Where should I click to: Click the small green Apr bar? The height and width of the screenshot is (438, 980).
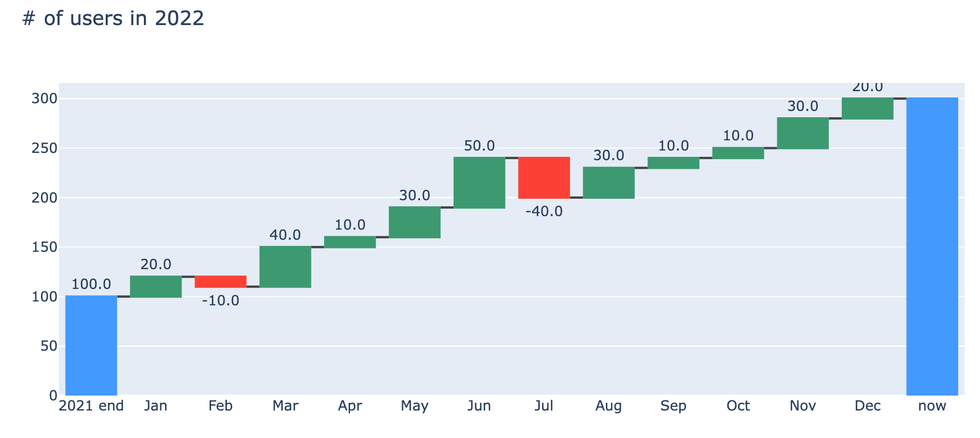click(x=350, y=242)
